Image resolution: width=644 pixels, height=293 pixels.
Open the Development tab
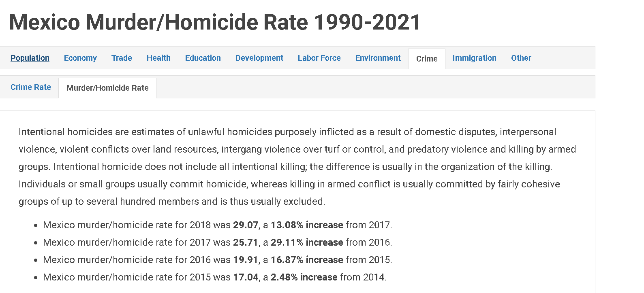point(259,58)
